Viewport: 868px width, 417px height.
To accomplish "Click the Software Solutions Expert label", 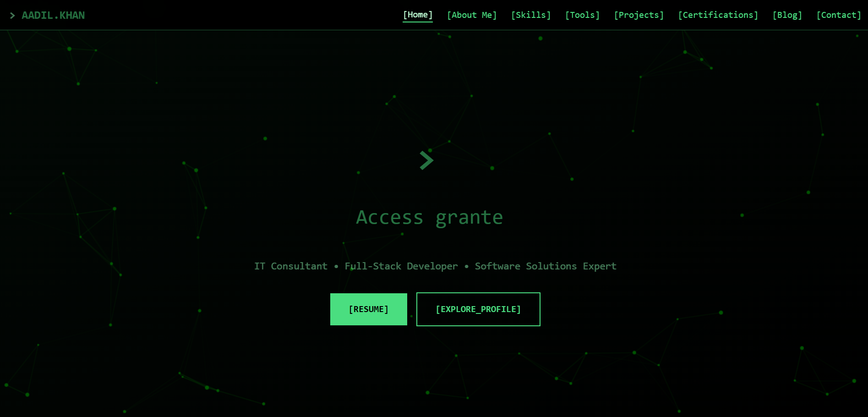I will tap(545, 266).
